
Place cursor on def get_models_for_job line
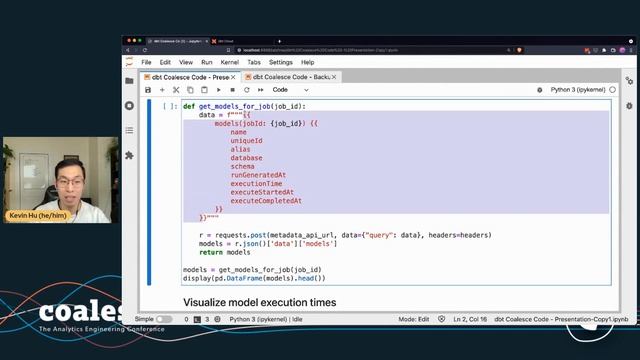(244, 106)
